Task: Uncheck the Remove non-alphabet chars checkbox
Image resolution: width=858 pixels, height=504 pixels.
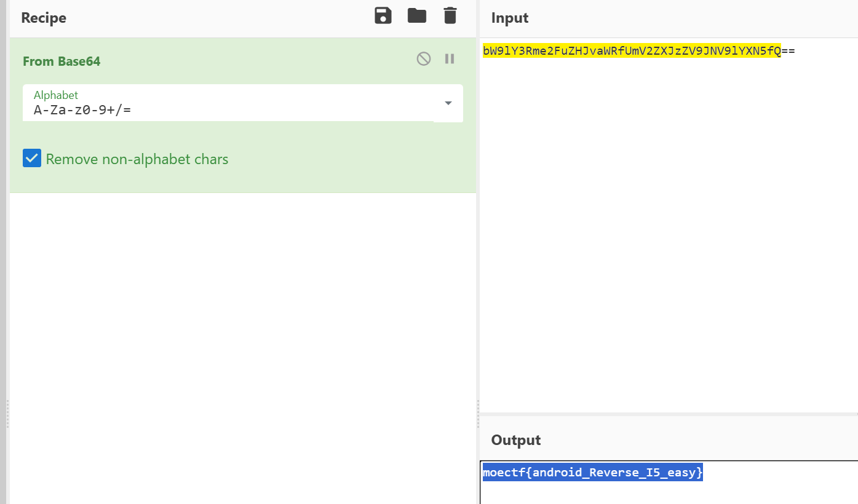Action: click(32, 159)
